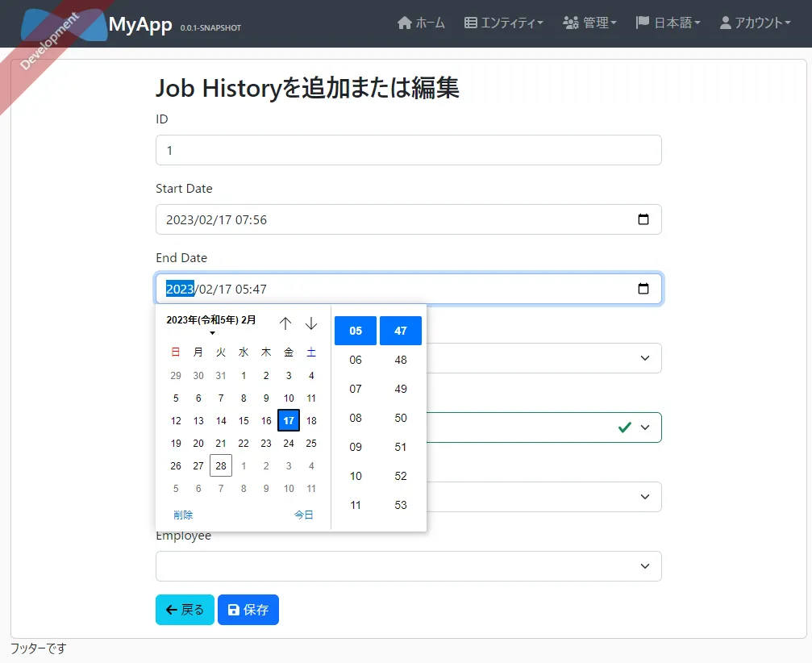Screen dimensions: 812x663
Task: Open the ホーム home navigation item
Action: click(x=421, y=23)
